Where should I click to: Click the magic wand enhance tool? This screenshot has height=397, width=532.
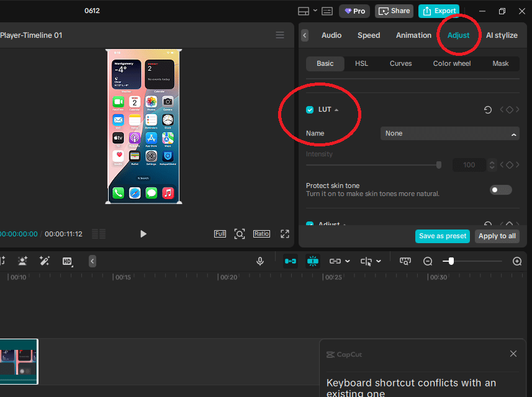45,261
